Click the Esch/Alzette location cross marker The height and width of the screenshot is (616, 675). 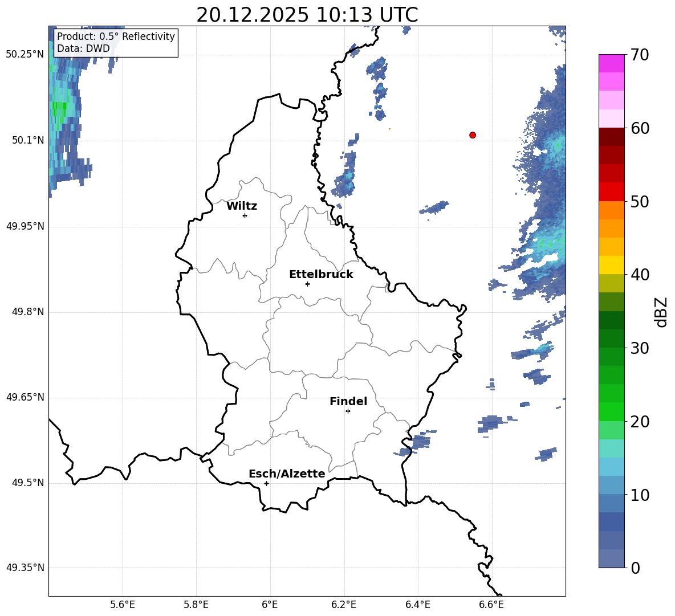click(x=266, y=483)
